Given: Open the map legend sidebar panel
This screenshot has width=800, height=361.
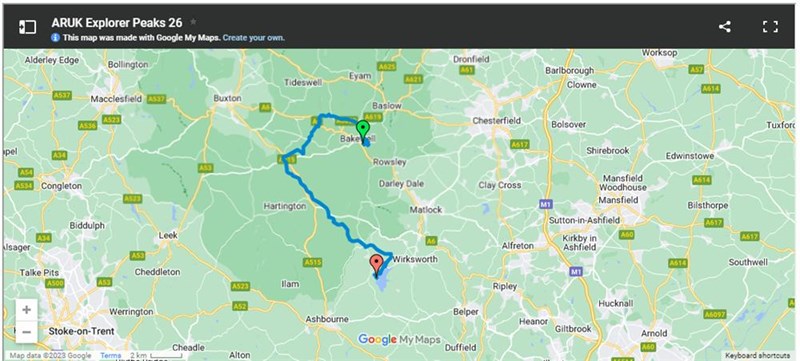Looking at the screenshot, I should click(28, 27).
